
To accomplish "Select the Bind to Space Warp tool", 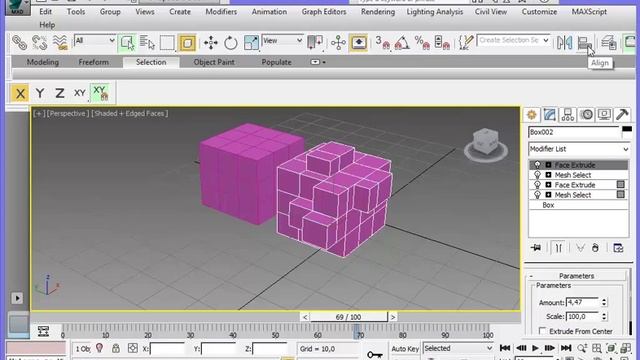I will 60,42.
